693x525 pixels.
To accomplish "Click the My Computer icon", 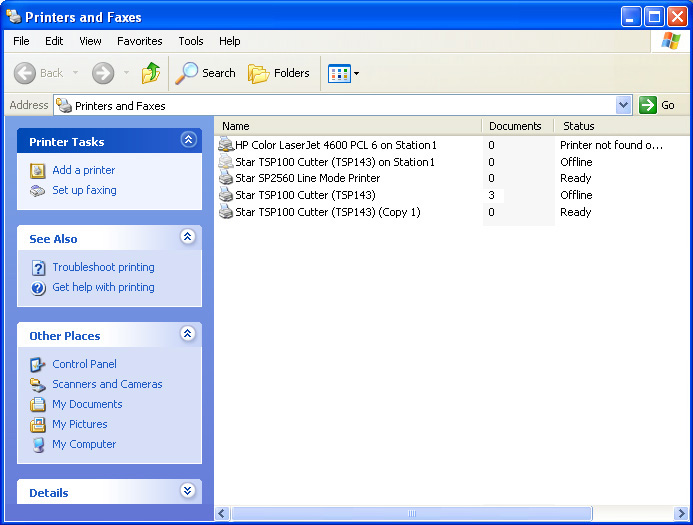I will point(38,445).
